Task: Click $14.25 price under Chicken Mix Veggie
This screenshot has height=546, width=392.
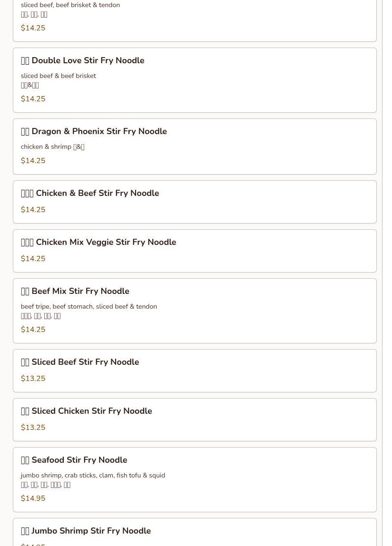Action: (x=33, y=259)
